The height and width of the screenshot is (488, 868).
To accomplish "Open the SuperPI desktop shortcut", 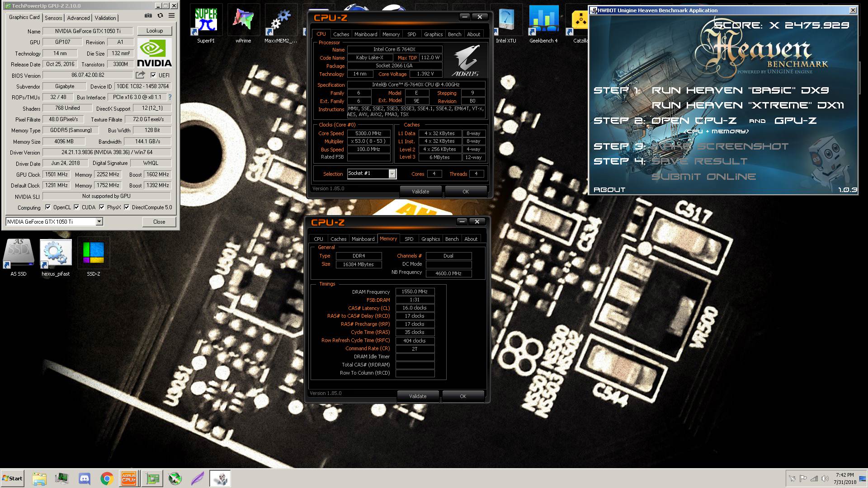I will [206, 23].
